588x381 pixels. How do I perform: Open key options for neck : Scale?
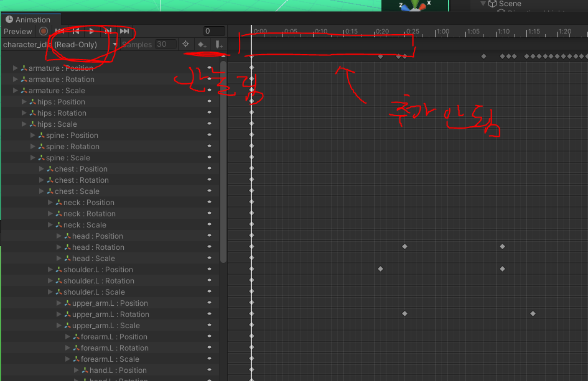tap(209, 224)
